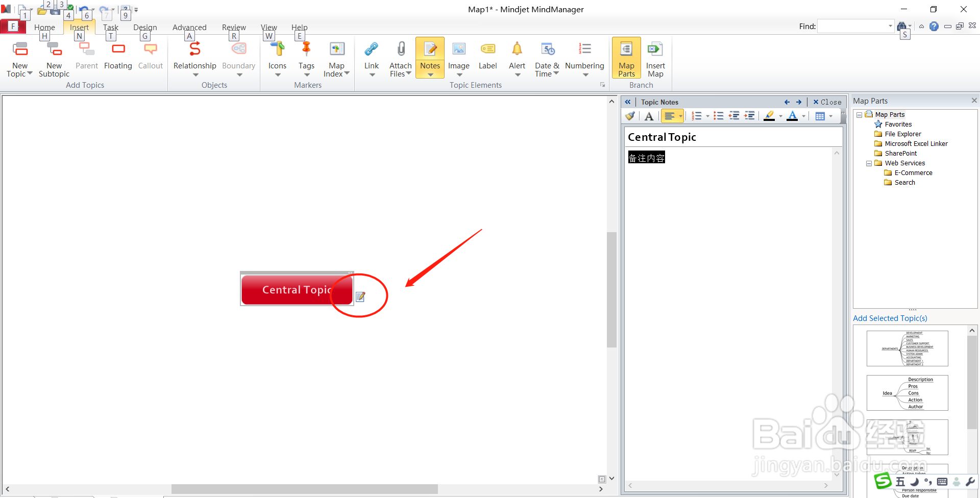Screen dimensions: 980x498
Task: Select the Central Topic node
Action: pyautogui.click(x=297, y=289)
